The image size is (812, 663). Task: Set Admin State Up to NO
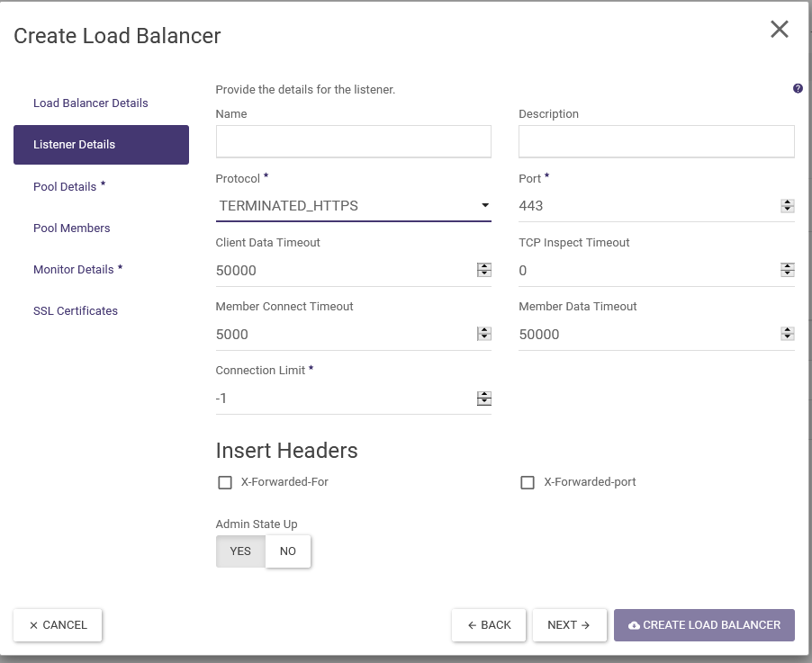[288, 551]
